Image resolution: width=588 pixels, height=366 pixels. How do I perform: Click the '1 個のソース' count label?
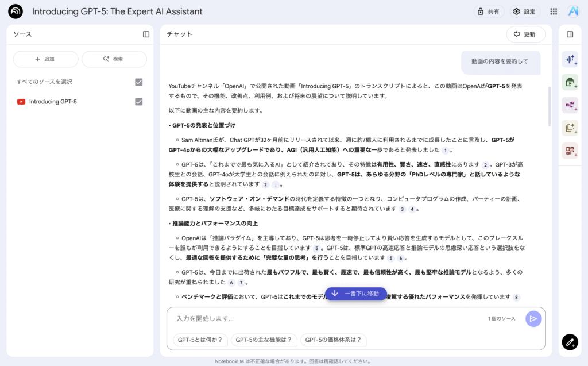[x=502, y=319]
